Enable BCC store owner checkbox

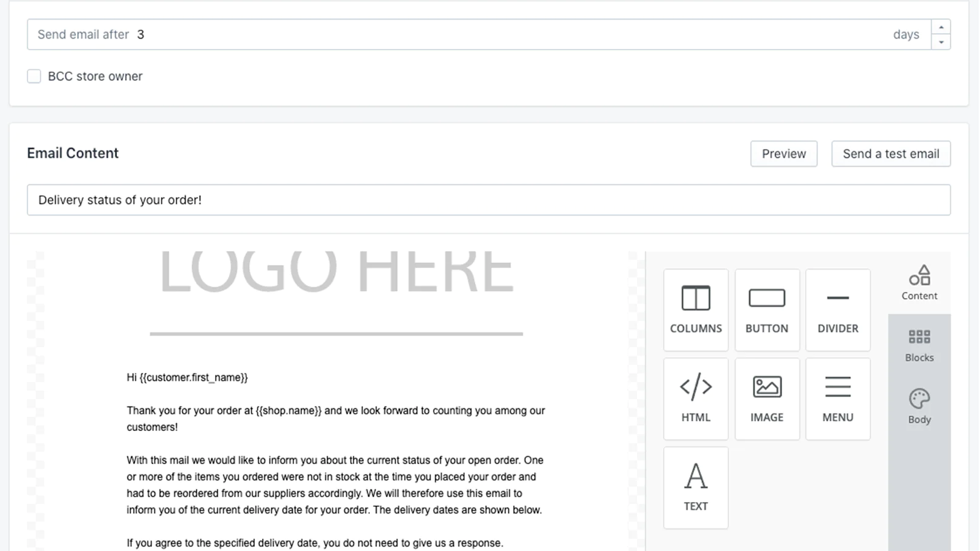pos(34,76)
